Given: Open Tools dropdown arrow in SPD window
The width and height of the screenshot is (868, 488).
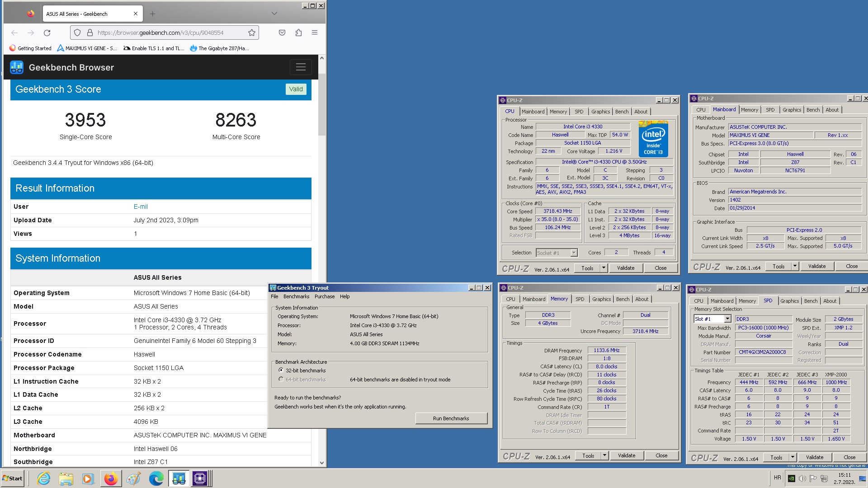Looking at the screenshot, I should point(792,457).
